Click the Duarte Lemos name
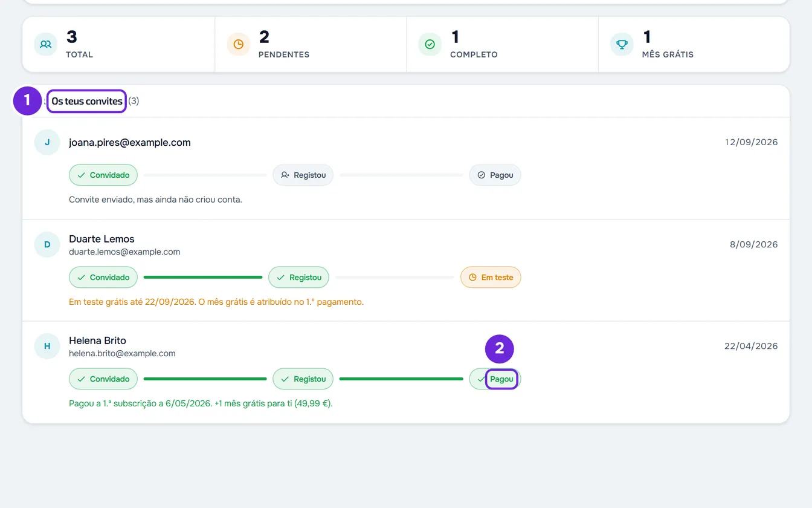This screenshot has height=508, width=812. [101, 239]
